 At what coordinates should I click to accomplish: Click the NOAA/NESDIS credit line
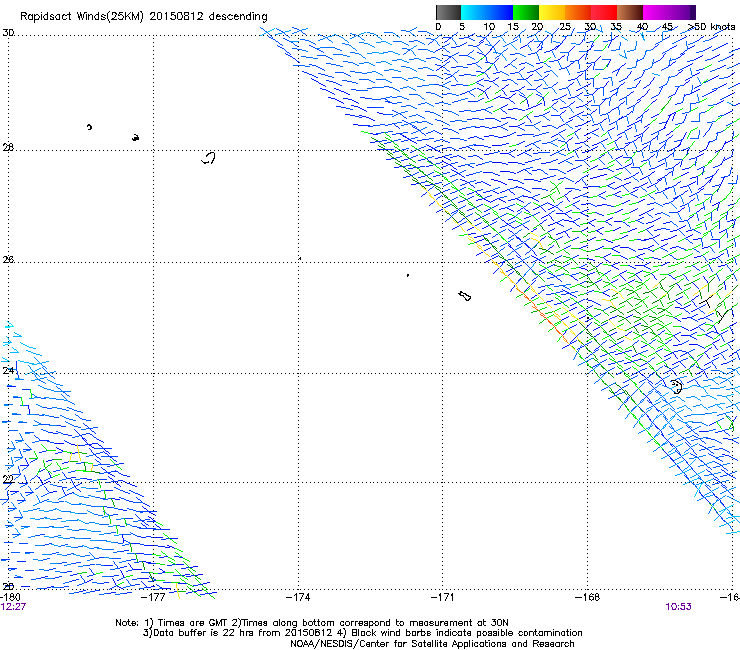pos(432,644)
